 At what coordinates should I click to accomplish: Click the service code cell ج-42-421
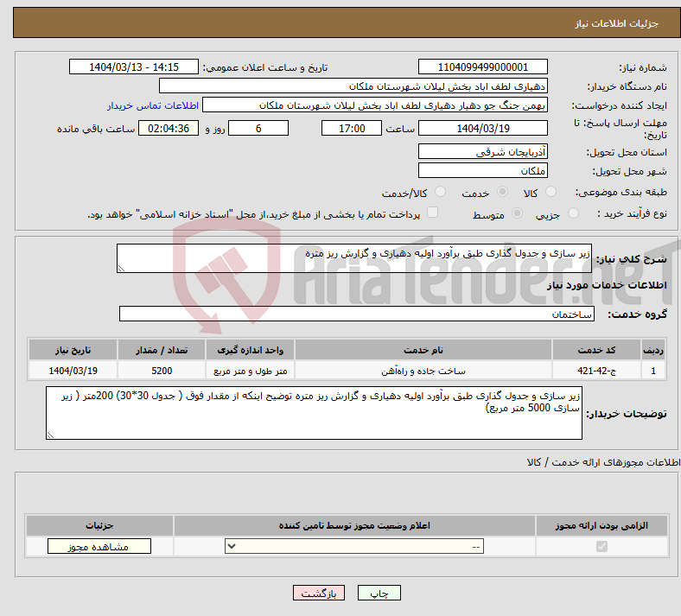[597, 371]
